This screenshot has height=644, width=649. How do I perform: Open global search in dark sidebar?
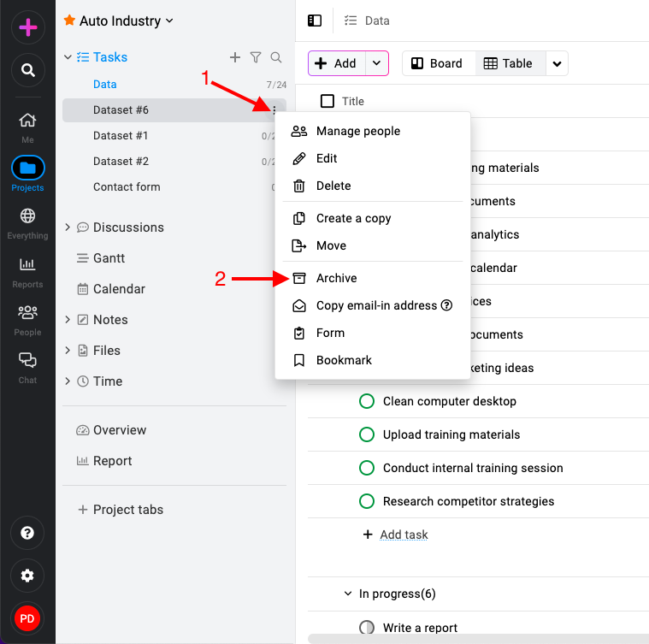tap(27, 70)
